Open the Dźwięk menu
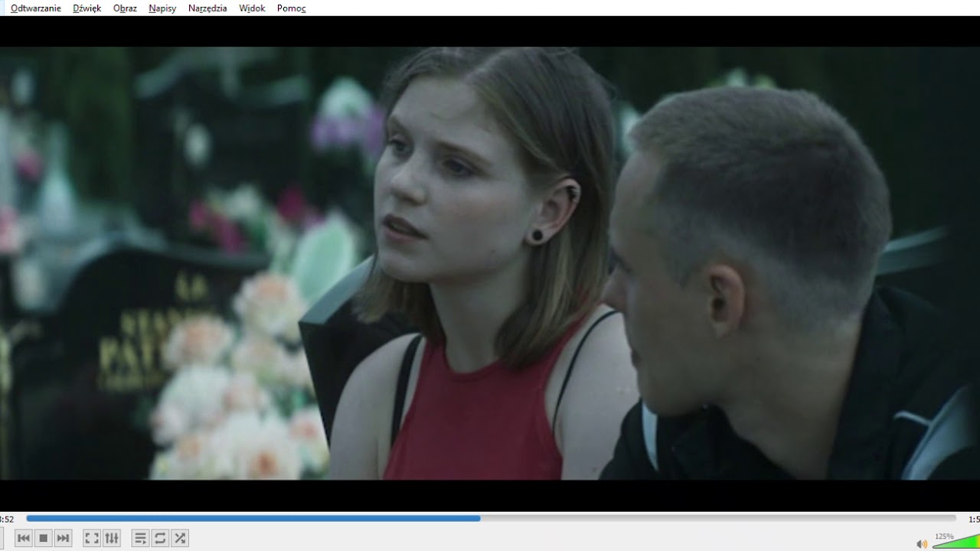Image resolution: width=980 pixels, height=551 pixels. (x=87, y=8)
